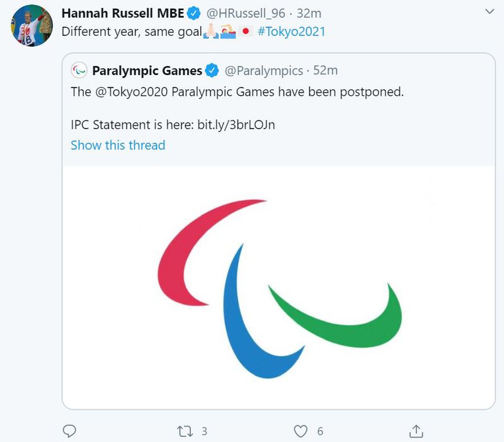Retweet this tweet using the retweet icon
The image size is (504, 442).
click(185, 431)
